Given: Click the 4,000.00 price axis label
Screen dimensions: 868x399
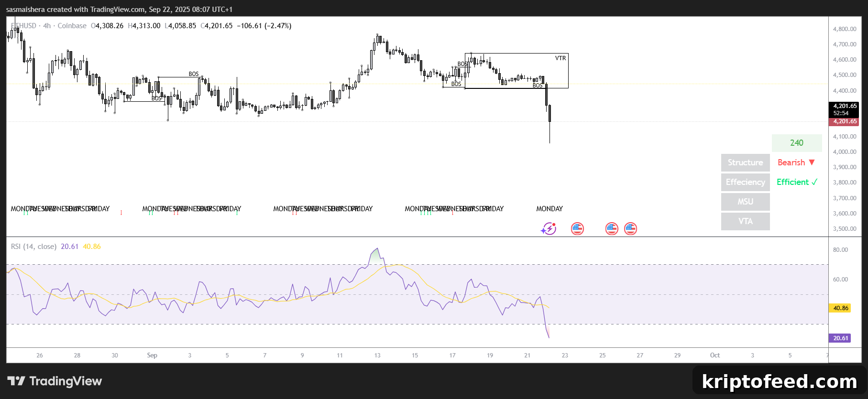Looking at the screenshot, I should (845, 152).
